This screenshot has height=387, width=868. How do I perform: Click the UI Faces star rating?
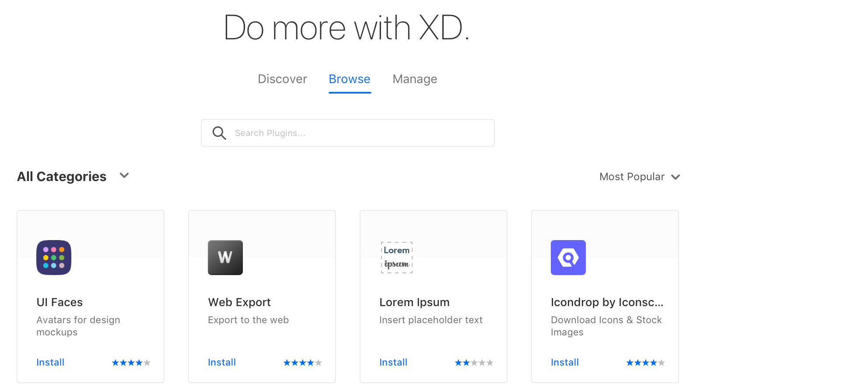tap(131, 363)
